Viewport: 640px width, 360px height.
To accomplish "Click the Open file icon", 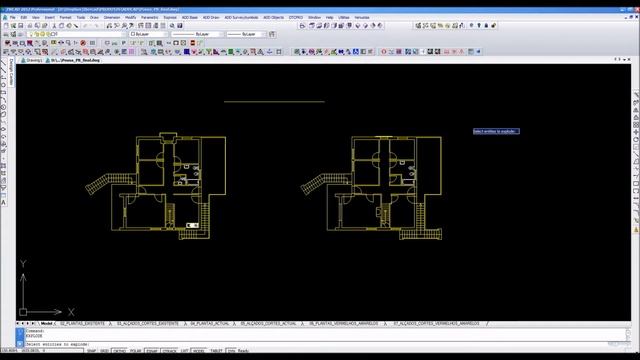I will coord(13,26).
